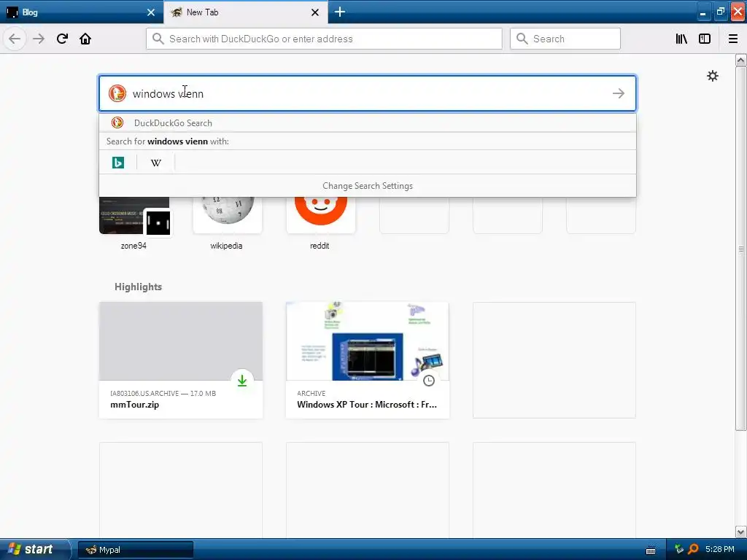Search with the Bing engine icon
Image resolution: width=747 pixels, height=560 pixels.
117,163
